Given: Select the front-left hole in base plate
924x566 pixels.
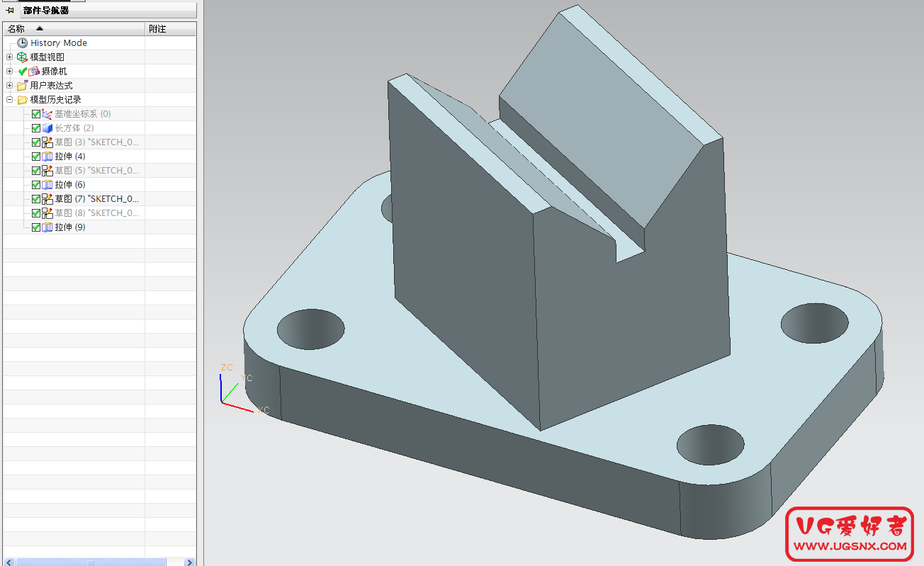Looking at the screenshot, I should click(310, 329).
